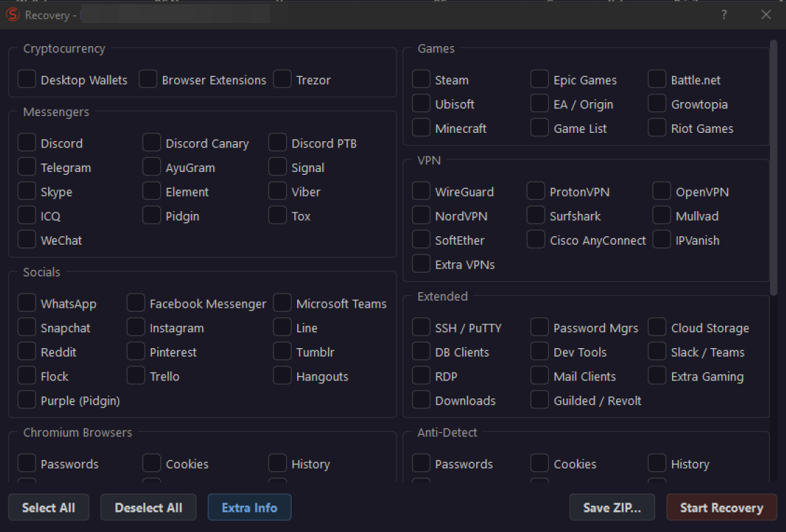Tick the Snapchat checkbox
This screenshot has width=786, height=532.
pos(27,327)
